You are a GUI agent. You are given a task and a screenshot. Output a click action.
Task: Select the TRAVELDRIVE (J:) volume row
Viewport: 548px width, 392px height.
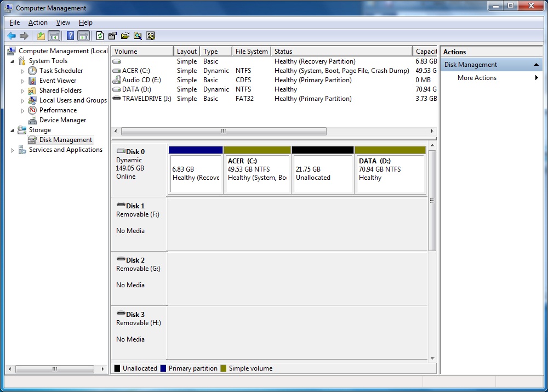coord(142,98)
